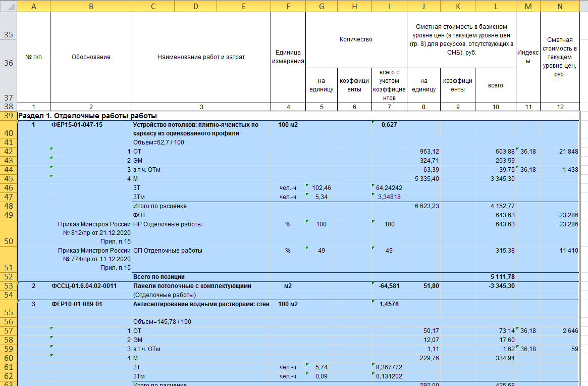Click header 'Индексы'
The width and height of the screenshot is (588, 386).
528,57
